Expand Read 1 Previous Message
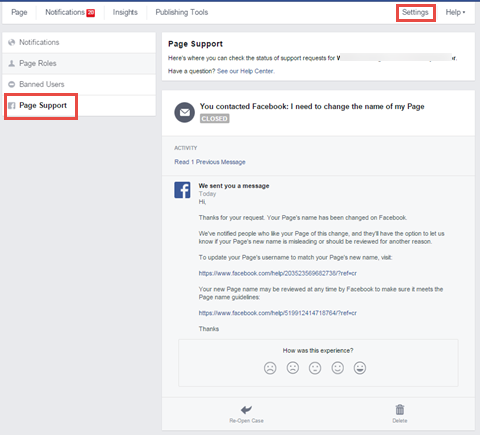This screenshot has width=480, height=435. click(x=210, y=162)
